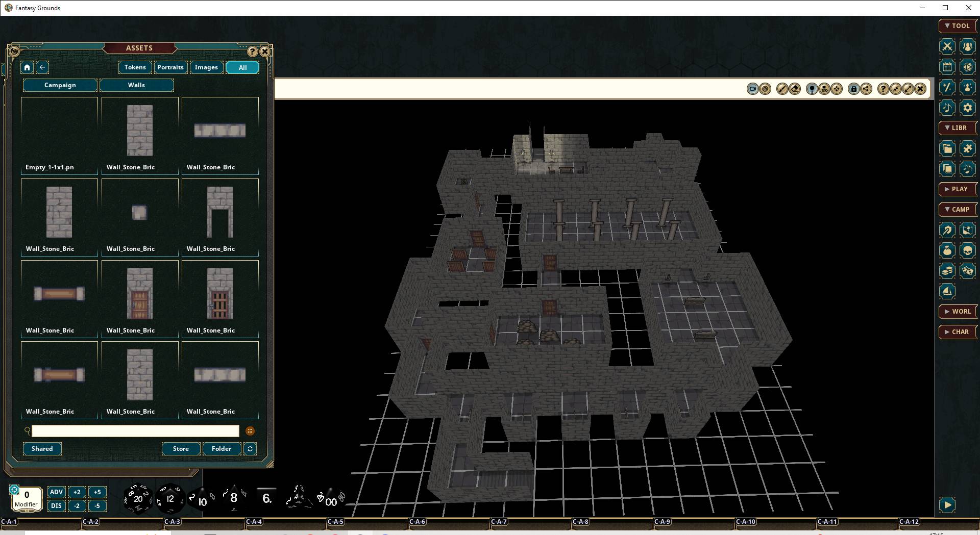Open the Combat Tracker crossed-swords icon
Screen dimensions: 980x535
[x=947, y=46]
